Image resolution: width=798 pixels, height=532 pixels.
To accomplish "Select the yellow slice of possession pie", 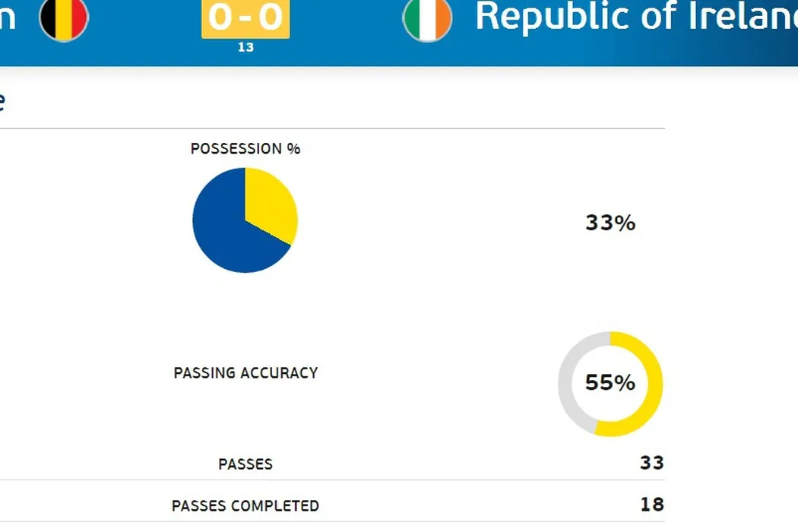I will [268, 201].
